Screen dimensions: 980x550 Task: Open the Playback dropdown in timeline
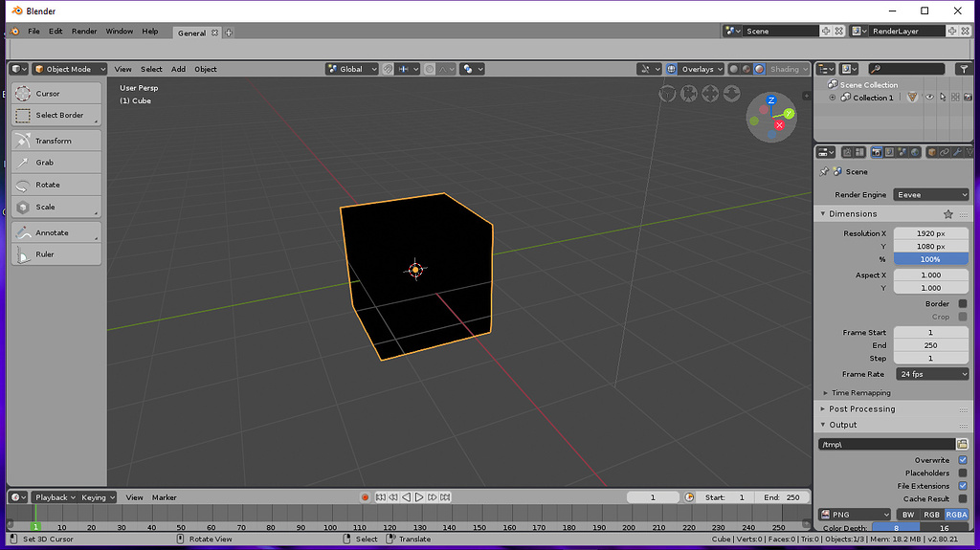point(55,497)
